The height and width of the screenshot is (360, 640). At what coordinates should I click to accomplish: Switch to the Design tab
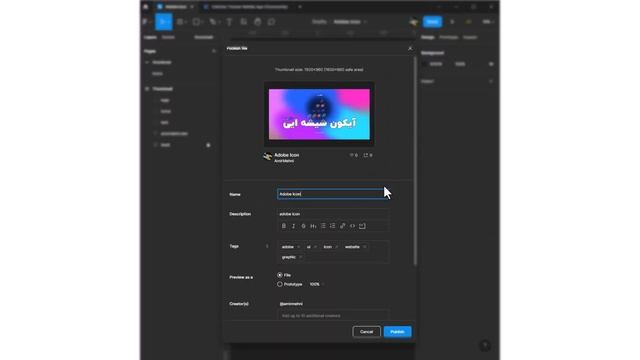click(x=428, y=37)
